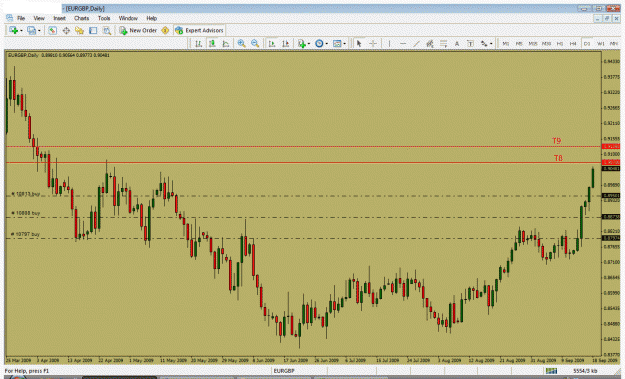Click the '5554/5 kb' status entry
This screenshot has height=379, width=625.
[x=585, y=371]
